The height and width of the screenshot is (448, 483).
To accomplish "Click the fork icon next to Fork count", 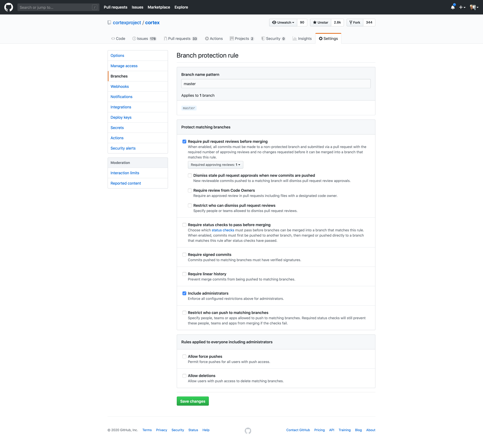I will tap(351, 22).
